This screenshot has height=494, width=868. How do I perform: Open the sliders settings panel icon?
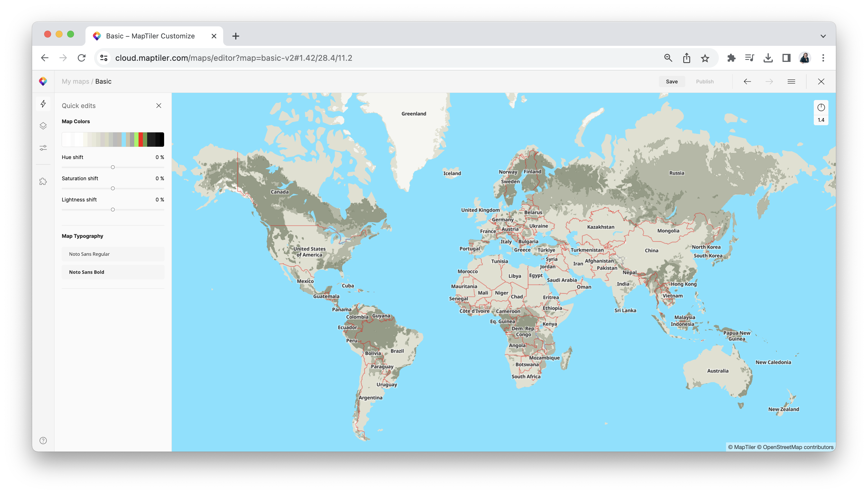tap(43, 148)
